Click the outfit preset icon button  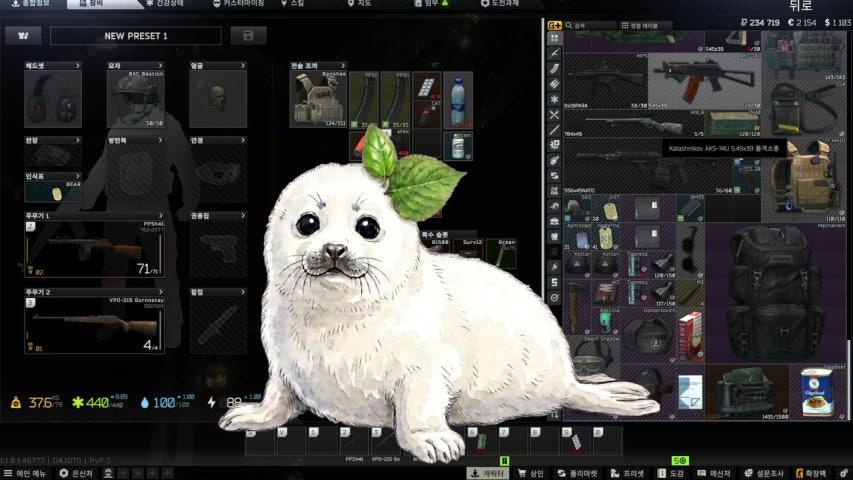pyautogui.click(x=23, y=36)
